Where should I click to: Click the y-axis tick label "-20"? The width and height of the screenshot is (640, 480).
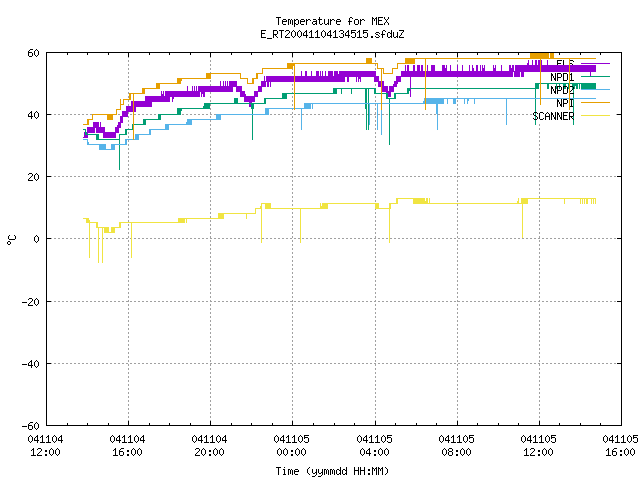31,302
